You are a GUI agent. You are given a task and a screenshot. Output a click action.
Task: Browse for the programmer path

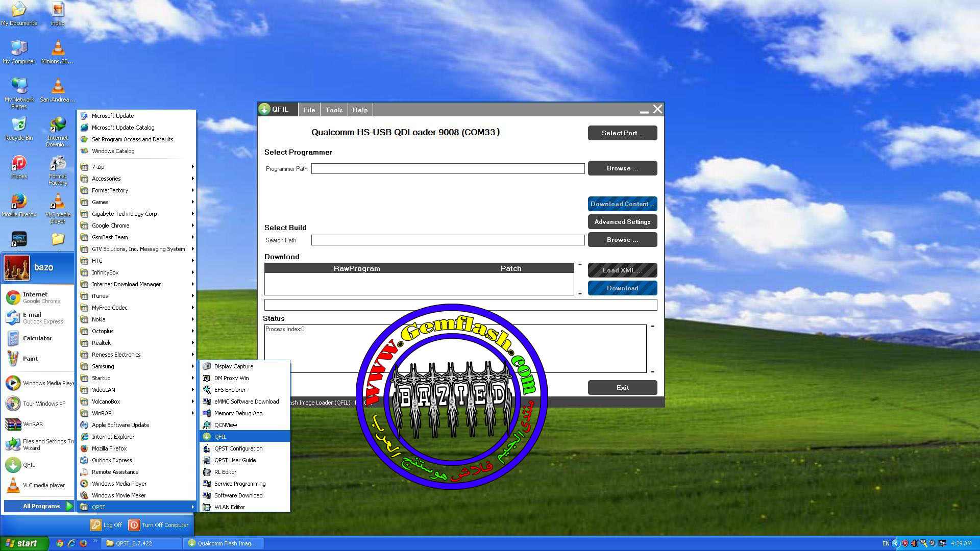(x=622, y=168)
